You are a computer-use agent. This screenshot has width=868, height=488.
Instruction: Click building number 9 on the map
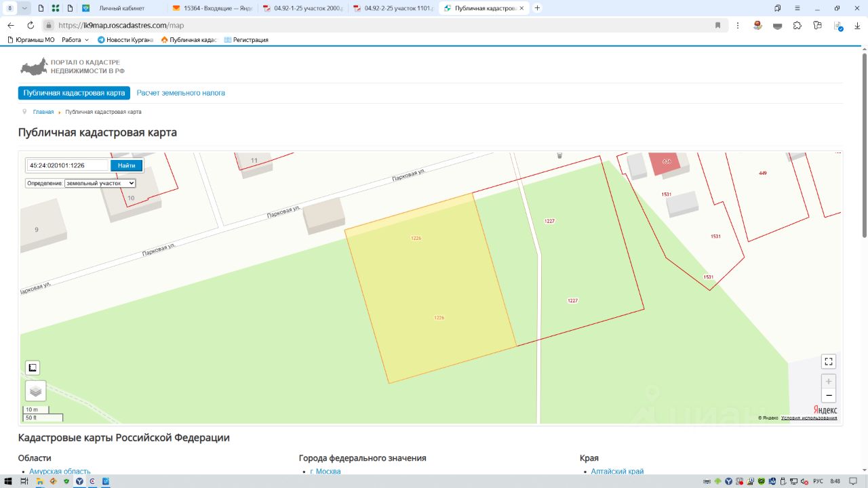(x=37, y=230)
